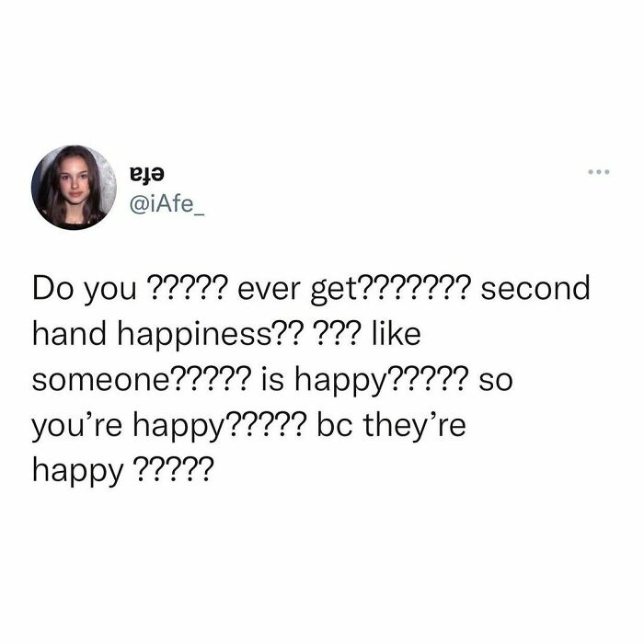Image resolution: width=644 pixels, height=644 pixels.
Task: Click the word "is" in the third line
Action: click(x=273, y=379)
